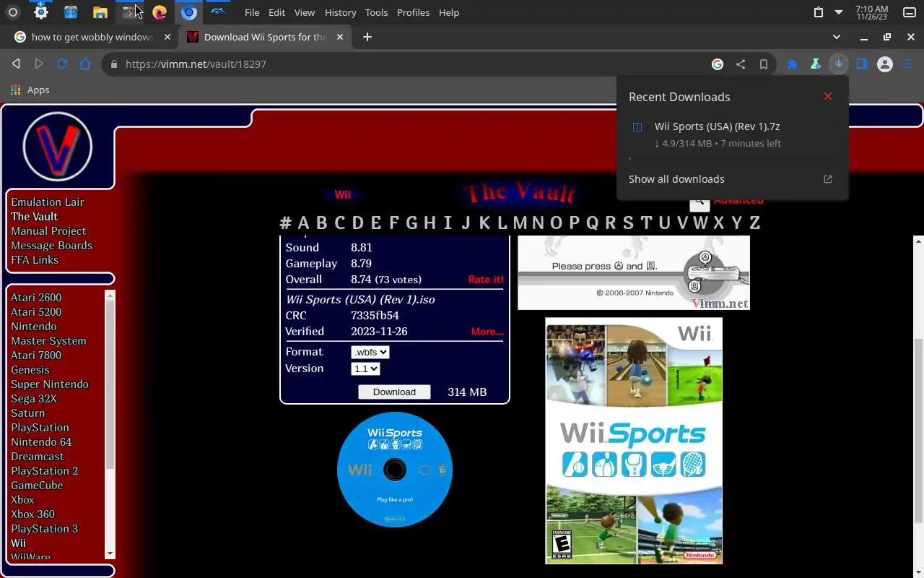Image resolution: width=924 pixels, height=578 pixels.
Task: Open the Dolphin emulator taskbar icon
Action: pos(218,12)
